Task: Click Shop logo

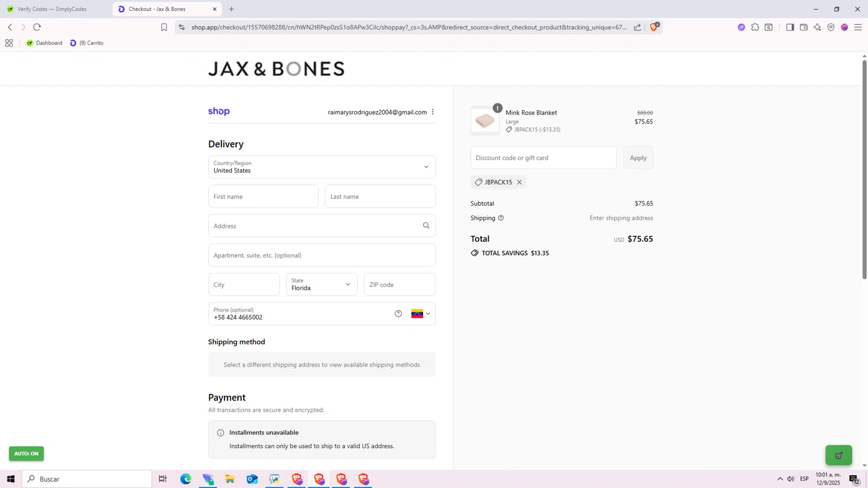Action: click(x=219, y=112)
